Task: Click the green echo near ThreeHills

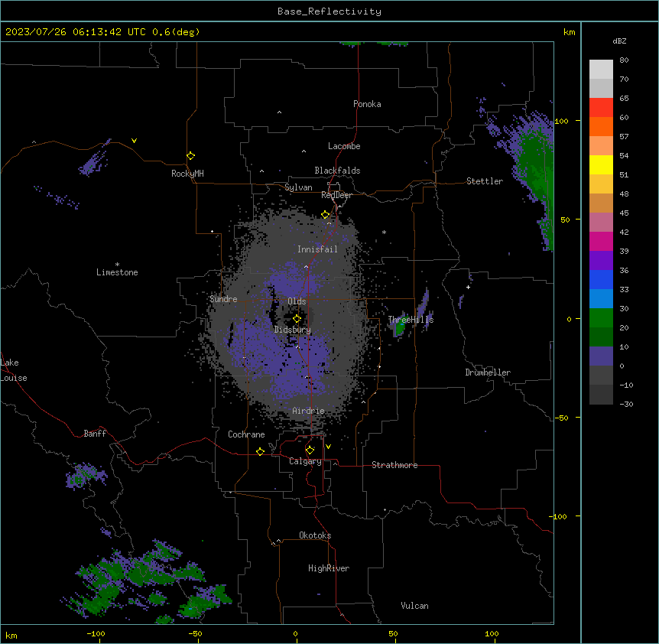Action: click(x=399, y=328)
